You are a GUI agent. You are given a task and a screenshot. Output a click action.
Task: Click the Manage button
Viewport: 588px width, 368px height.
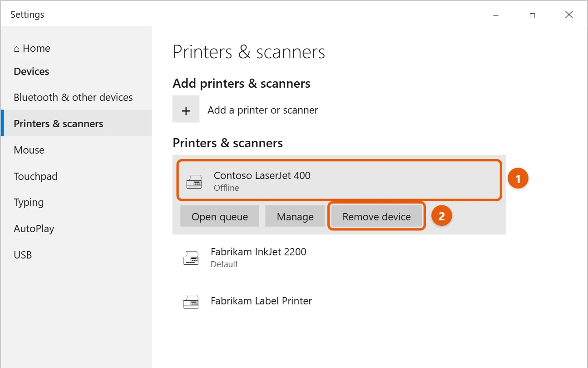click(295, 216)
